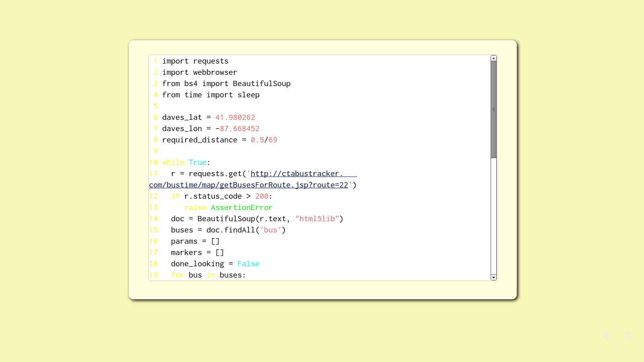Click the 'done_looking = False' line
The image size is (644, 362).
215,264
